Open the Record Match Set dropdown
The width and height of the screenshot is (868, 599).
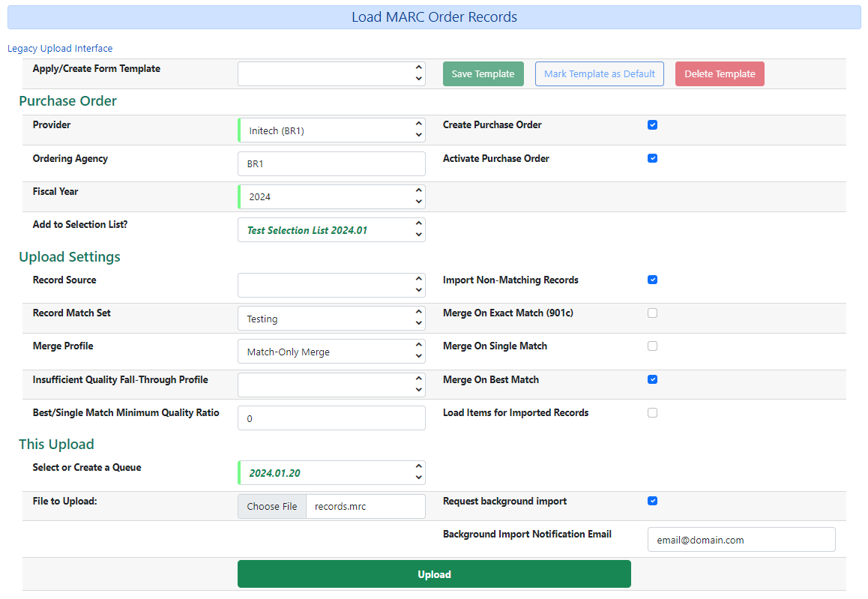tap(331, 318)
